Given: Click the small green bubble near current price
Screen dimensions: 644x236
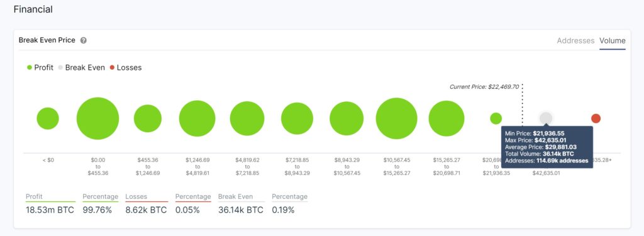Looking at the screenshot, I should (x=496, y=118).
